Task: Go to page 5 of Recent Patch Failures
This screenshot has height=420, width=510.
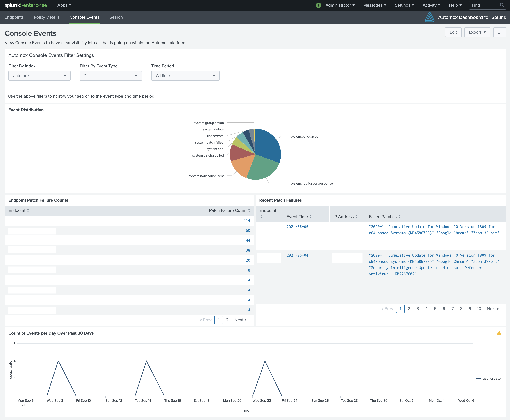Action: point(435,309)
